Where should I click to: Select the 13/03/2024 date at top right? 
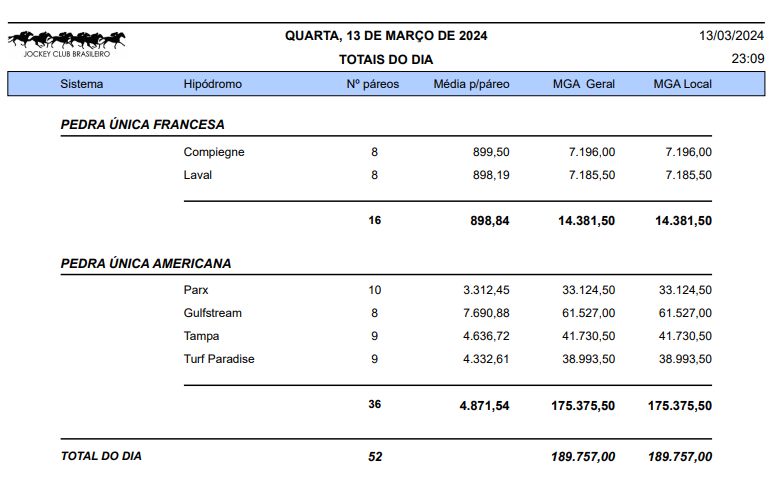tap(732, 36)
